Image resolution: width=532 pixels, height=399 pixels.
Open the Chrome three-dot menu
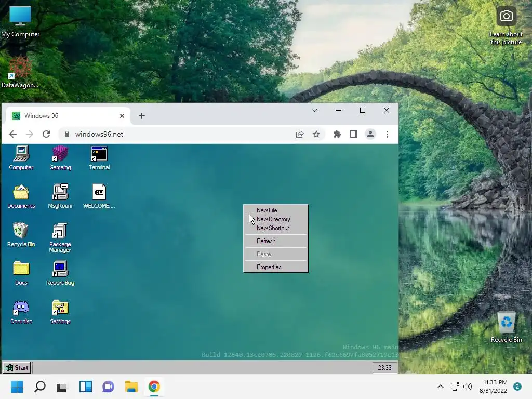(387, 135)
